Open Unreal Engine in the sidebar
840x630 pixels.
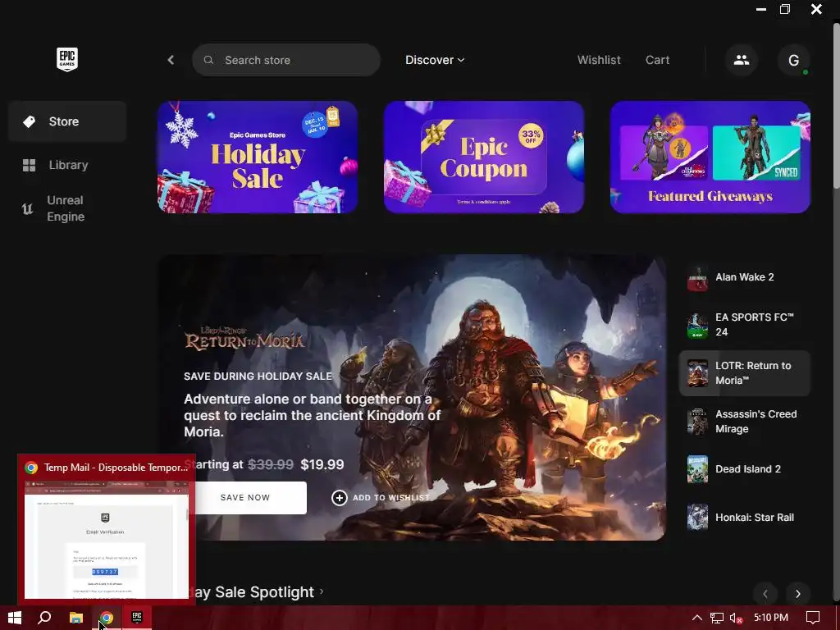click(67, 208)
